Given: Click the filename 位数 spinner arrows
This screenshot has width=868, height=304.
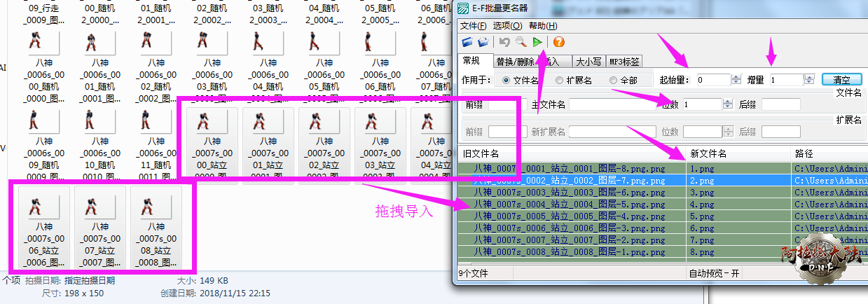Looking at the screenshot, I should click(726, 104).
